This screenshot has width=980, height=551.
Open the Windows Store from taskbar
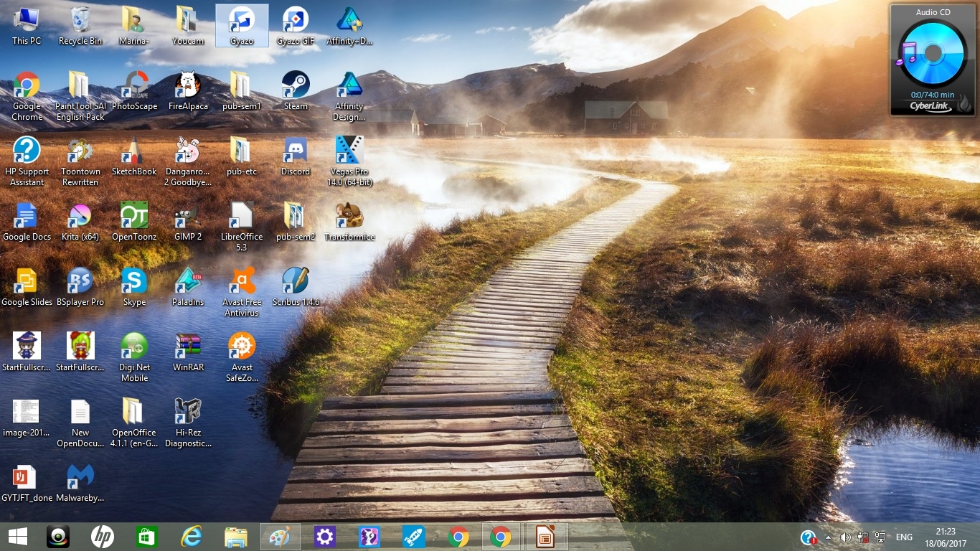click(147, 537)
